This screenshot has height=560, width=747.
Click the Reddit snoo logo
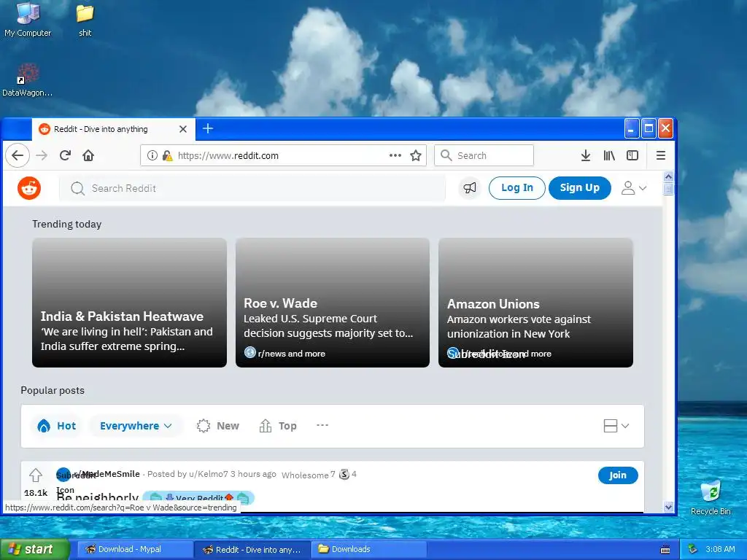pyautogui.click(x=29, y=188)
